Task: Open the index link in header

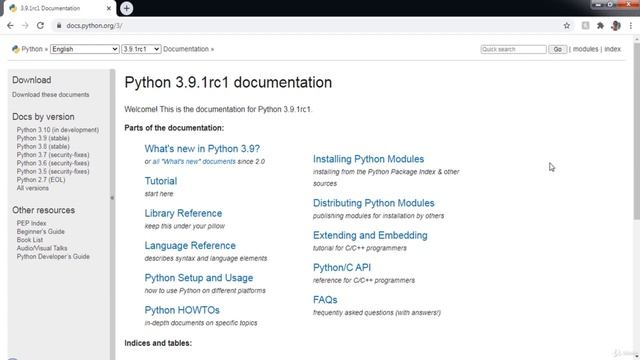Action: 612,49
